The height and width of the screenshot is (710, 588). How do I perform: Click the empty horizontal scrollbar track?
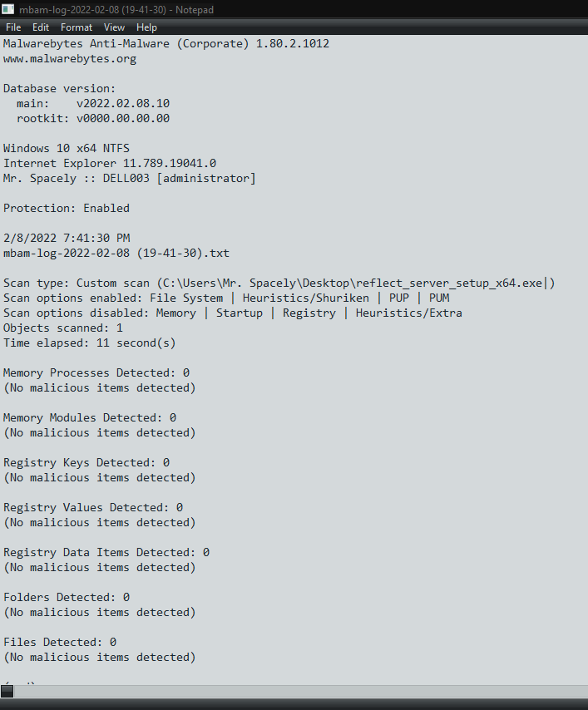(301, 691)
